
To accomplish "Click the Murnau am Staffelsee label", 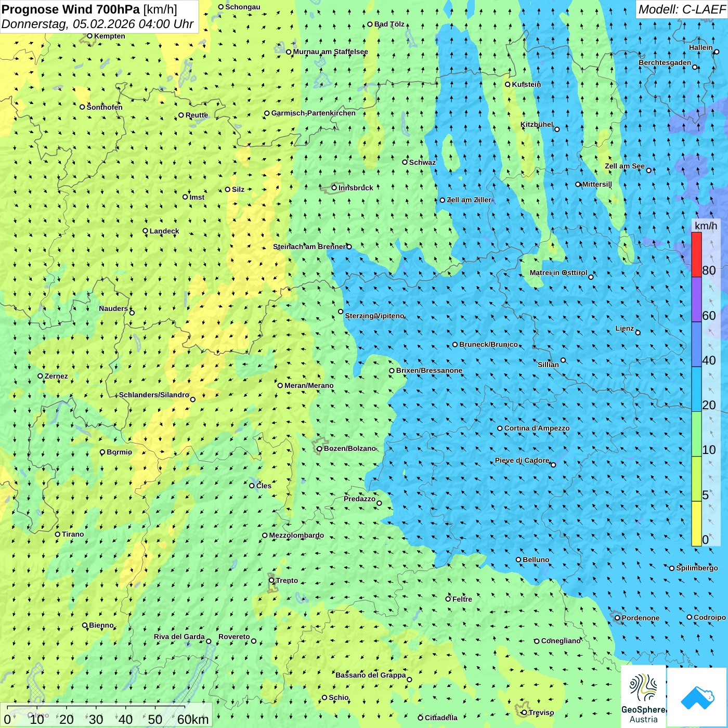I will [330, 51].
